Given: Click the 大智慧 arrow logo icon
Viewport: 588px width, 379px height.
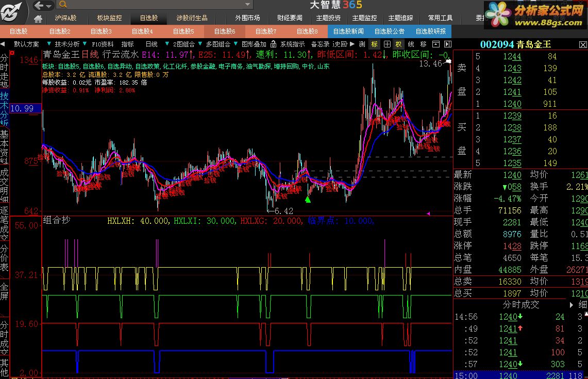Looking at the screenshot, I should tap(11, 11).
